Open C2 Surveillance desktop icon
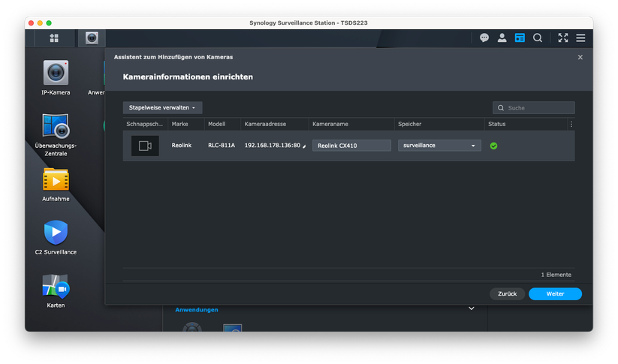The height and width of the screenshot is (364, 618). (x=56, y=238)
